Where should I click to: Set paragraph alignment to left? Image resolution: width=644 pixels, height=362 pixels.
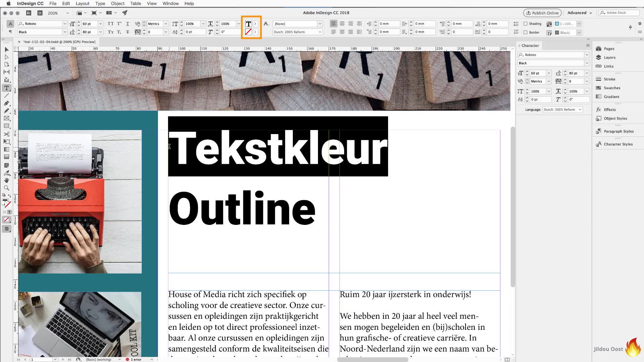coord(333,23)
